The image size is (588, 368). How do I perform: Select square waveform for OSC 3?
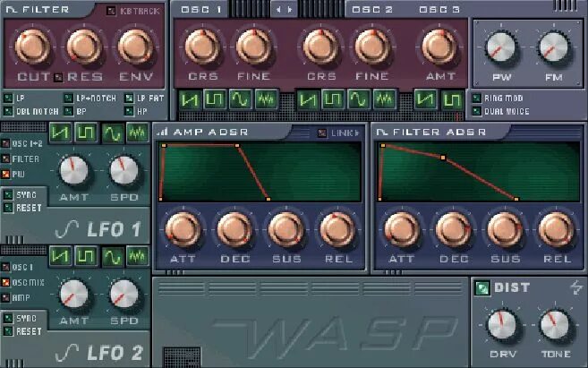(452, 100)
